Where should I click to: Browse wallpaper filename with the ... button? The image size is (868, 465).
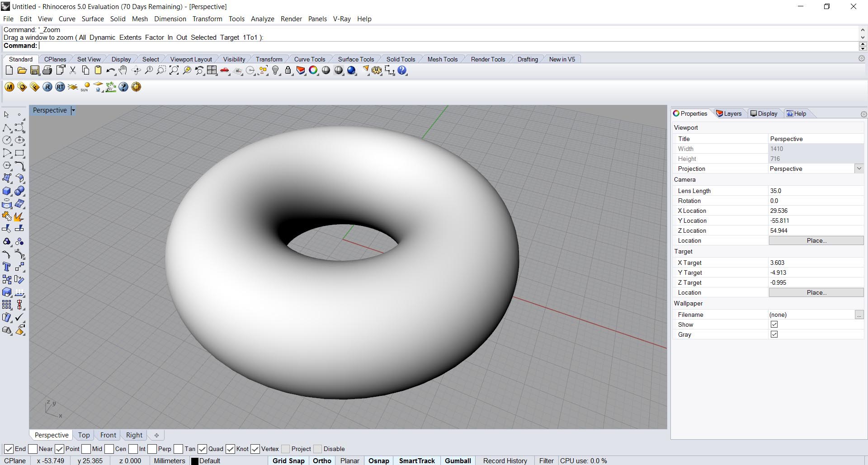point(859,315)
